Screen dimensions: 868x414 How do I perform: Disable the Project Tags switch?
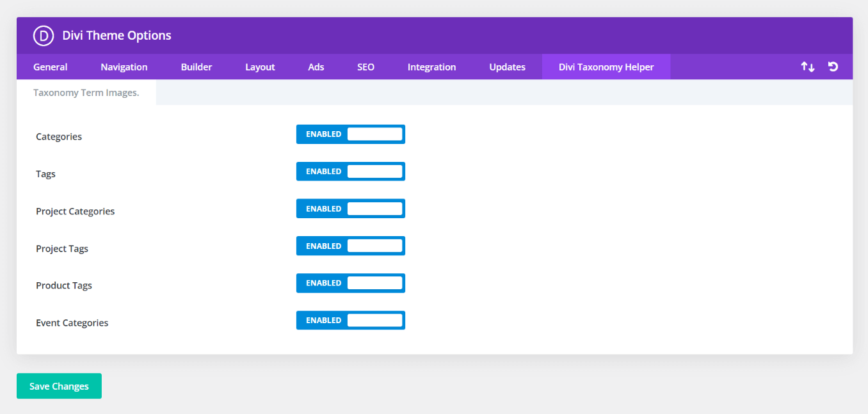coord(351,246)
